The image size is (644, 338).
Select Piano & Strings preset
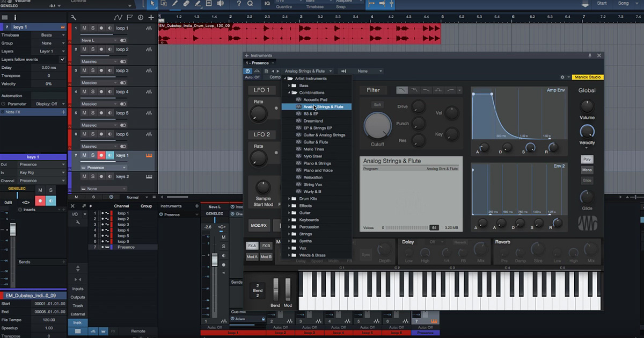[317, 163]
